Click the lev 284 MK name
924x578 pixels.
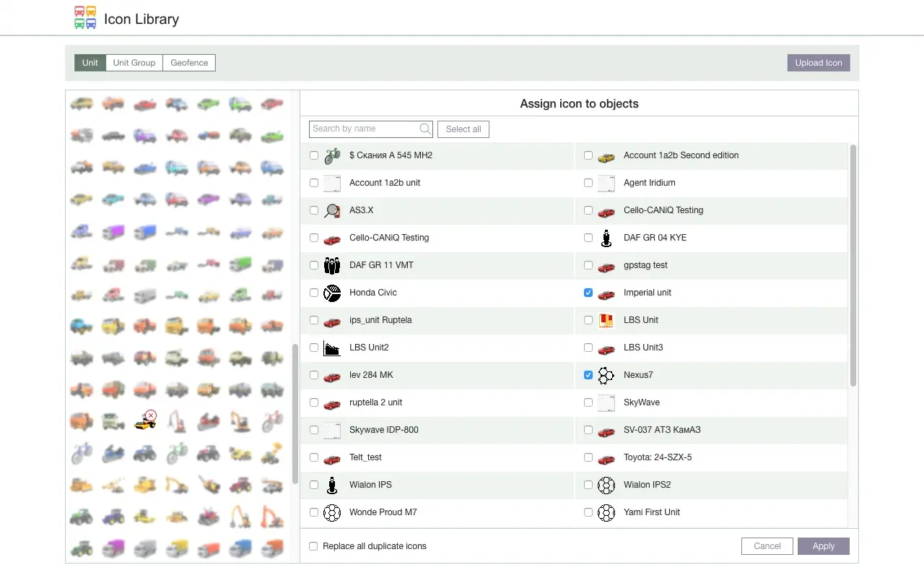click(x=371, y=375)
